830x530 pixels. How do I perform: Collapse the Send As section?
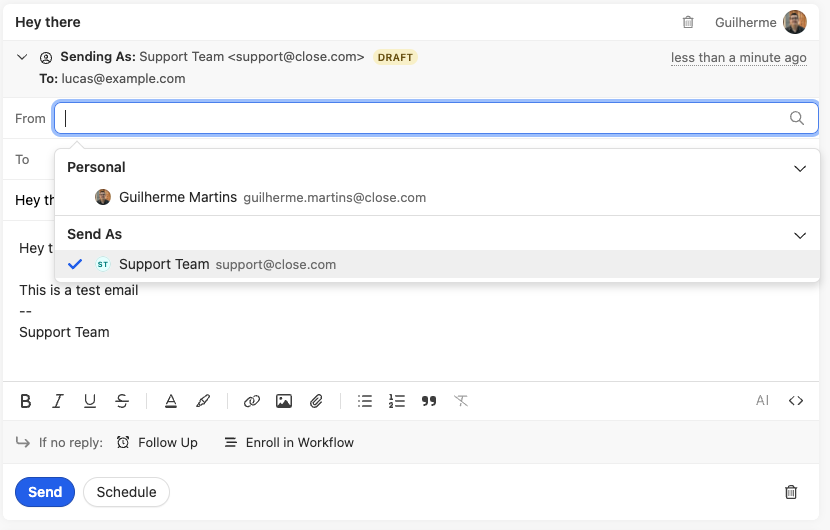coord(800,235)
